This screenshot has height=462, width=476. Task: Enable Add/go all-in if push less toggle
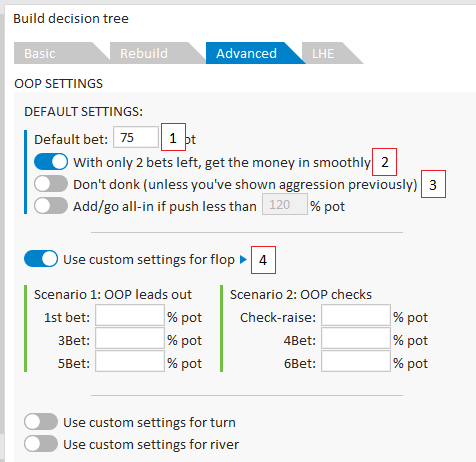point(51,206)
